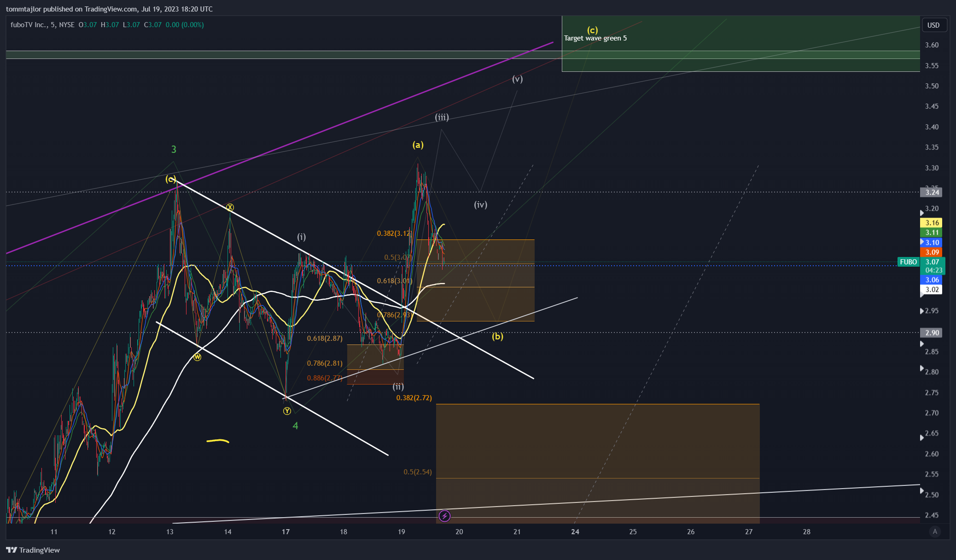Click the gray 2.90 price tag

coord(932,333)
